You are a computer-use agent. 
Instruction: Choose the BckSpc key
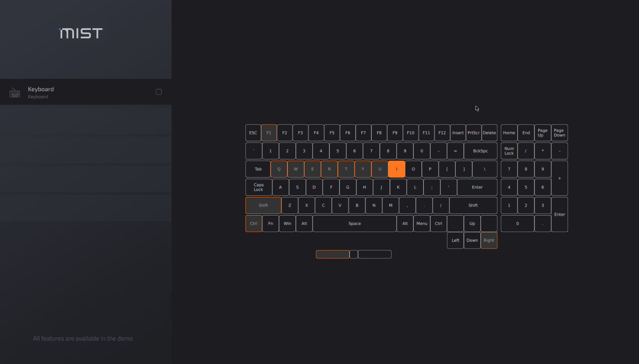tap(480, 151)
